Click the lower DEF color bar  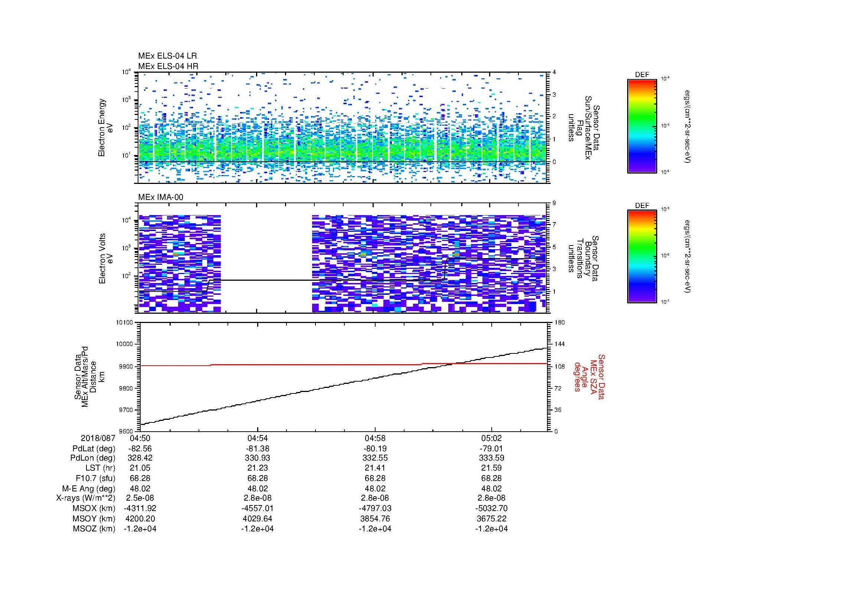tap(642, 257)
